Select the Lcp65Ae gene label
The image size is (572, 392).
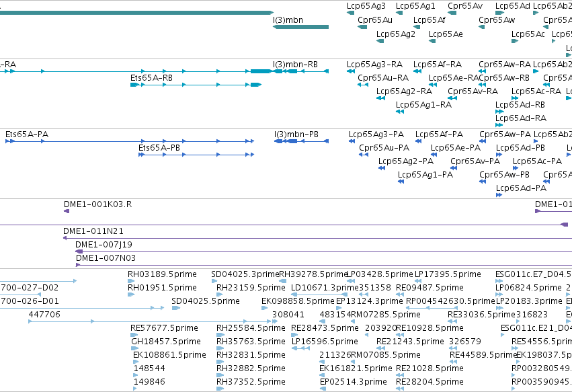click(446, 34)
